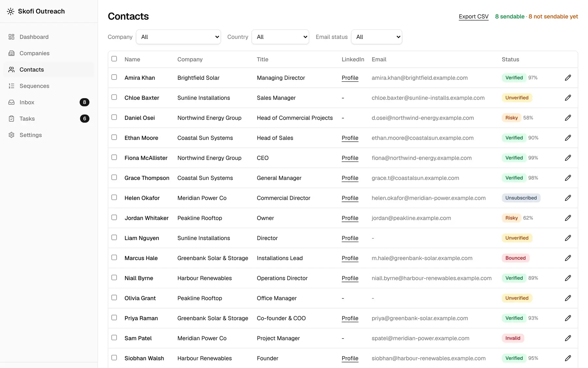Open the Contacts sidebar item
This screenshot has width=588, height=368.
point(49,70)
